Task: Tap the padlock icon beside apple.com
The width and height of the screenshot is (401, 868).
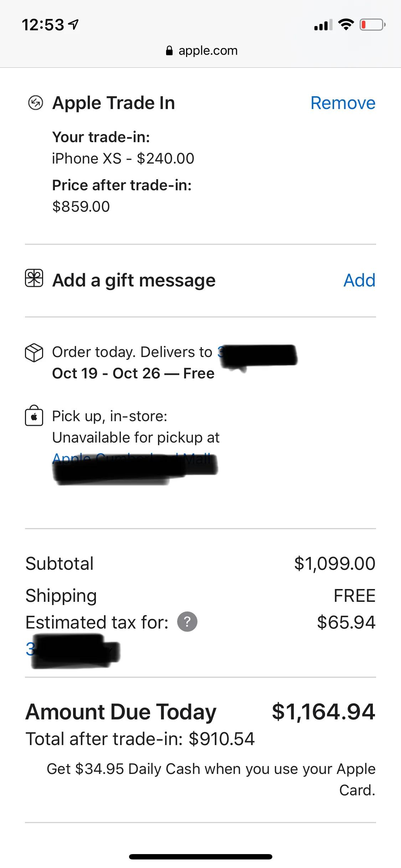Action: (169, 51)
